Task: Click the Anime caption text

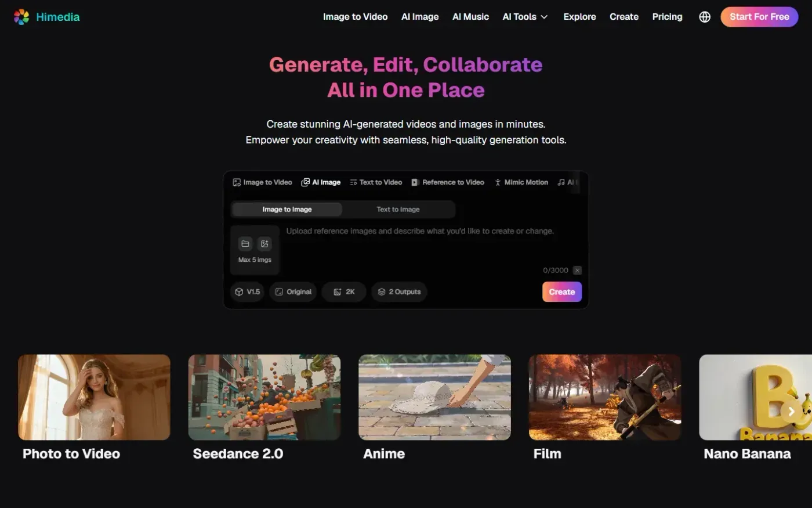Action: (384, 454)
